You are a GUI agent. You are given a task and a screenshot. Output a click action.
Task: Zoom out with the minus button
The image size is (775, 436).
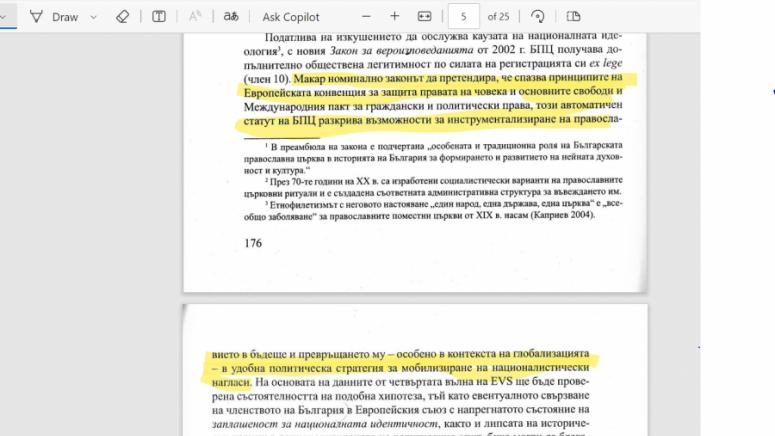366,16
